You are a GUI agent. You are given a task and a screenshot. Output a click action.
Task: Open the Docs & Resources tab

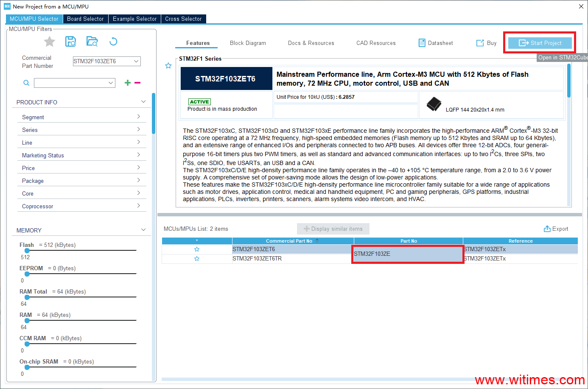(311, 43)
